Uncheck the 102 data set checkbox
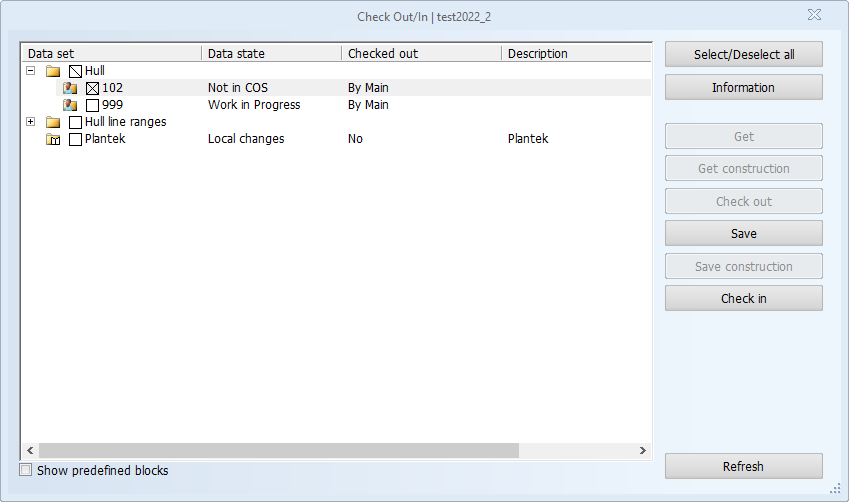 [x=92, y=88]
